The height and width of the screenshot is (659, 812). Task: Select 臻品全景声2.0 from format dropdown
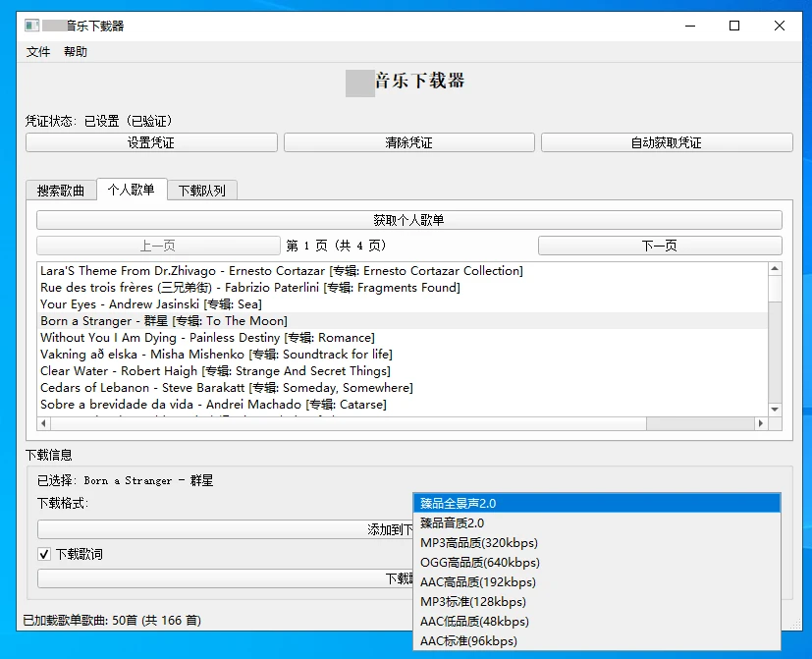597,503
